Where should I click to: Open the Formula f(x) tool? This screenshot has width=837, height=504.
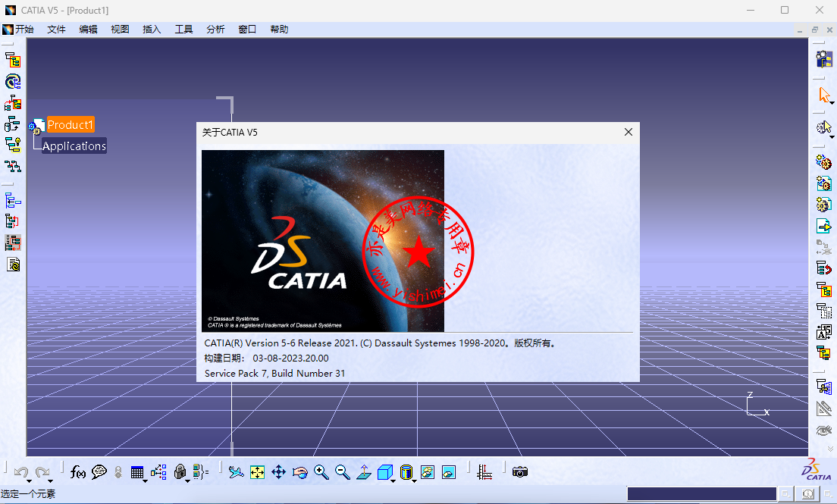tap(78, 472)
